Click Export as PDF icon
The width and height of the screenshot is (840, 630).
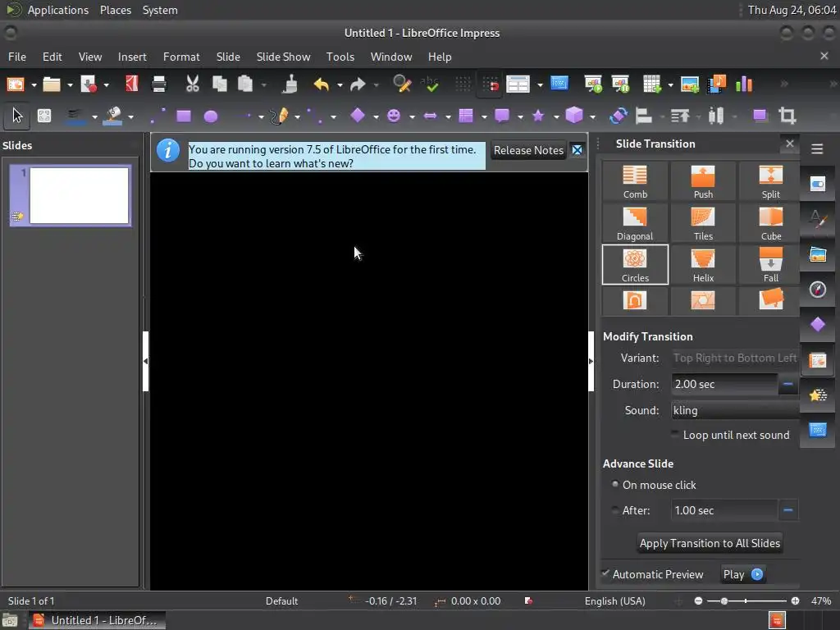click(x=132, y=84)
